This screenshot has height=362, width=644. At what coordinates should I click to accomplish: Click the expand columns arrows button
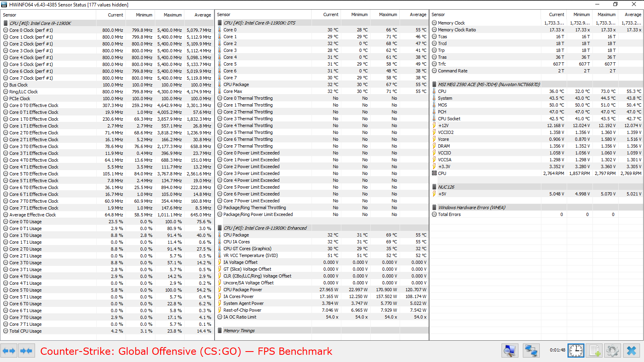(9, 351)
